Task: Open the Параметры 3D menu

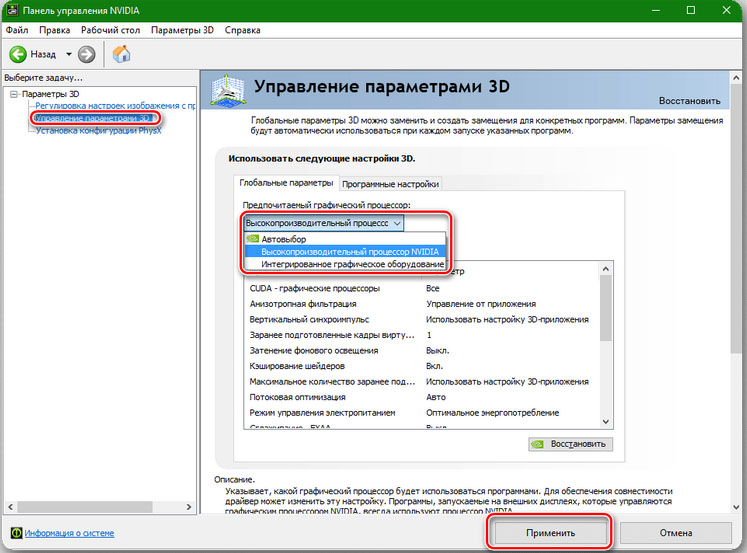Action: click(x=182, y=30)
